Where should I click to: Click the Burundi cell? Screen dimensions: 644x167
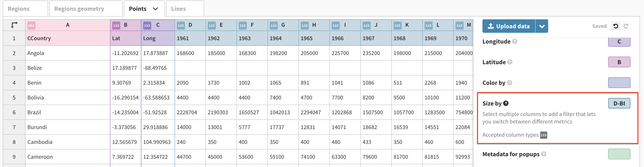point(68,127)
